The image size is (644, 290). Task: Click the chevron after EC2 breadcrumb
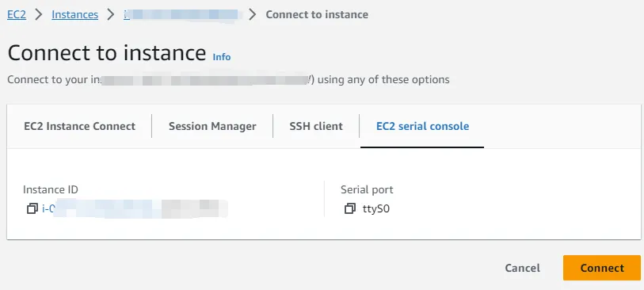[39, 14]
